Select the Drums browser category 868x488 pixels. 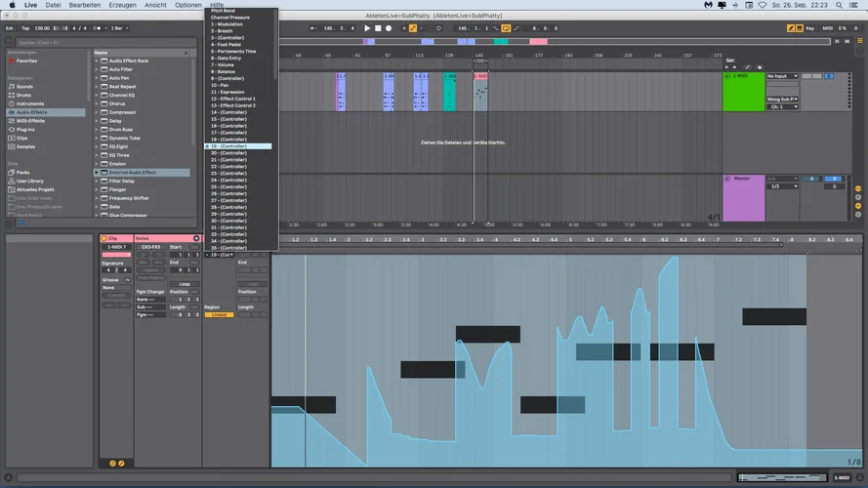[24, 95]
